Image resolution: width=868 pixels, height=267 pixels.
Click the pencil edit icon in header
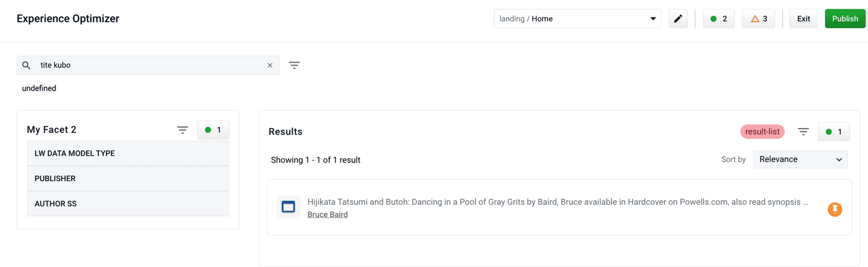pos(678,19)
